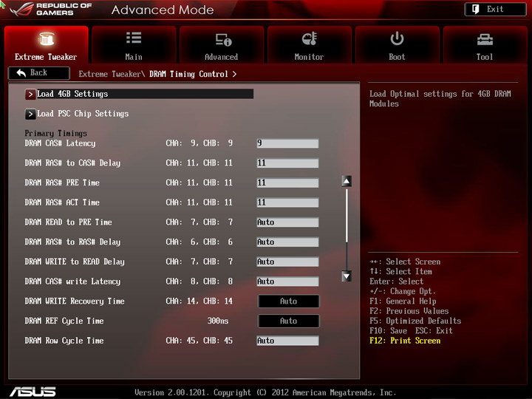Select Load PSC Chip Settings entry
The height and width of the screenshot is (399, 532).
click(77, 114)
